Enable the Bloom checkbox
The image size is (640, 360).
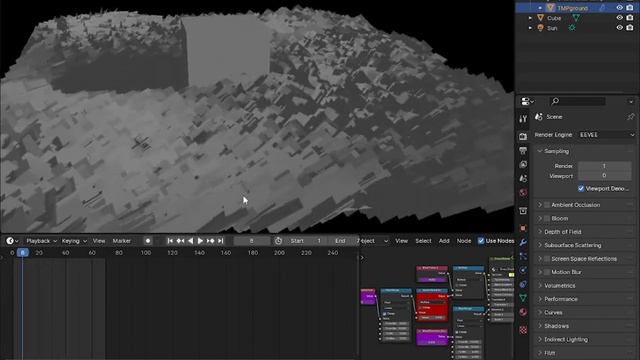tap(547, 218)
